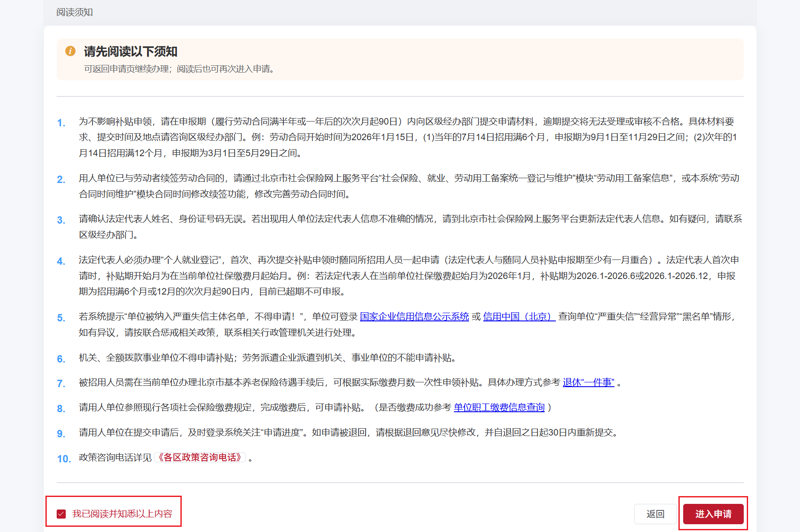Open the 《各区政策咨询电话》 link

click(200, 458)
